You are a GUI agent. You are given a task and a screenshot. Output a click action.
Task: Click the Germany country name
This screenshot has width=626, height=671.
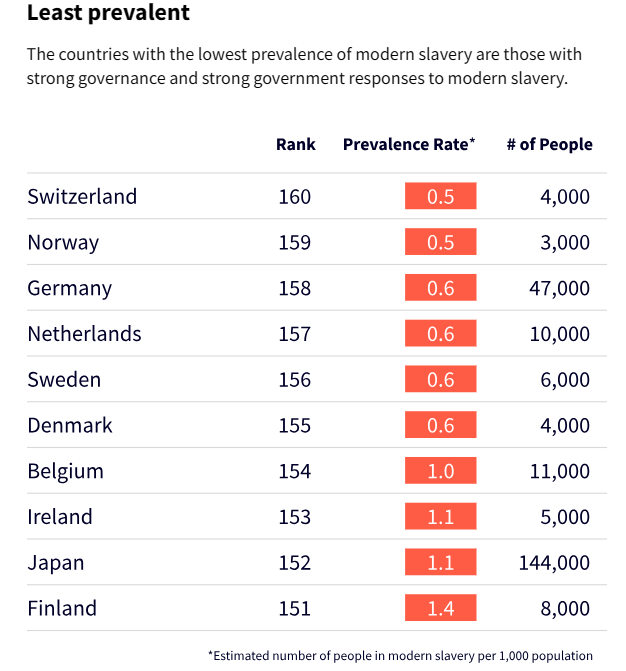click(69, 288)
